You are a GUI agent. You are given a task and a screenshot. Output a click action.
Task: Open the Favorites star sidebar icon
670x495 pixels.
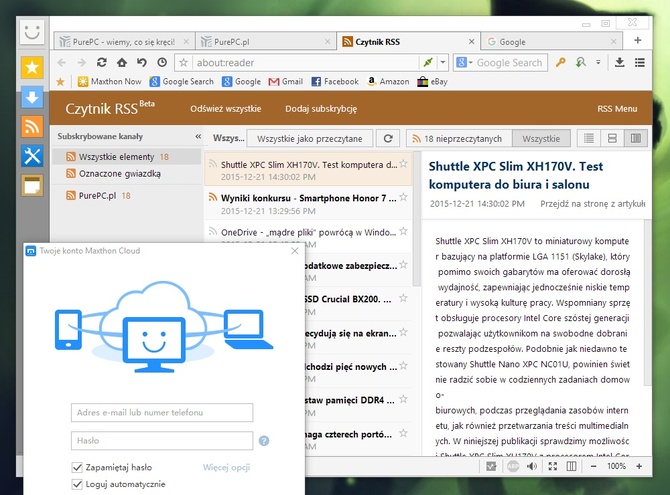pyautogui.click(x=32, y=68)
